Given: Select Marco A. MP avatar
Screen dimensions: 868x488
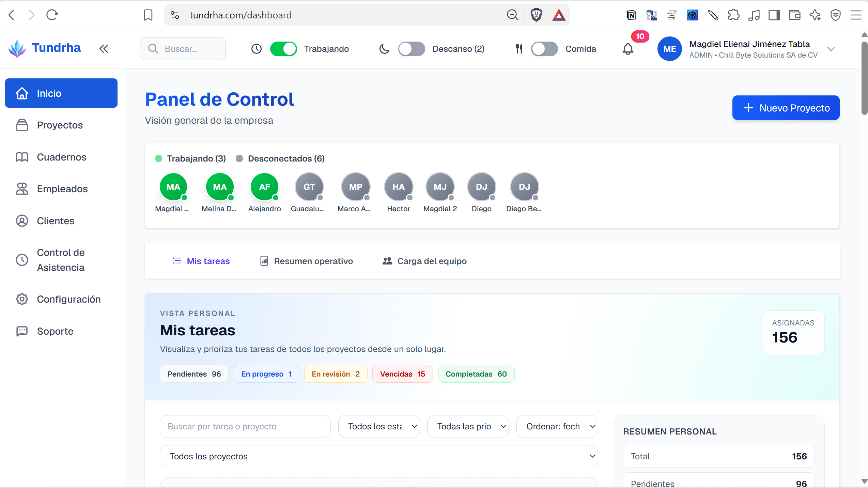Looking at the screenshot, I should point(356,187).
